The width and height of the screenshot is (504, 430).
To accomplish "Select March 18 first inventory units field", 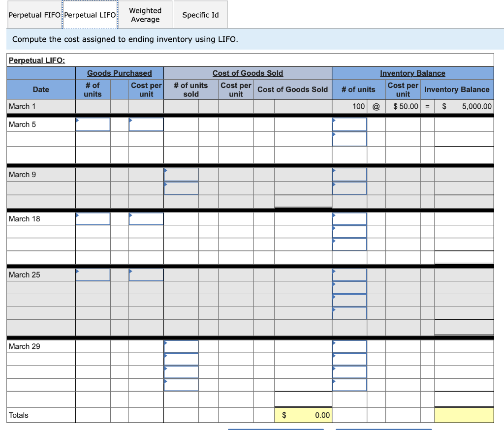I will point(349,219).
